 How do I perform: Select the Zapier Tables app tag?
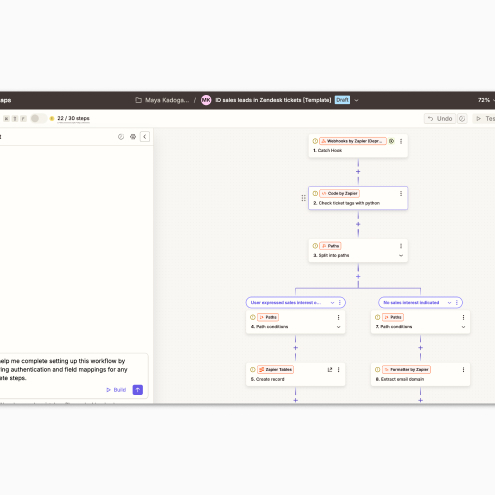(275, 370)
